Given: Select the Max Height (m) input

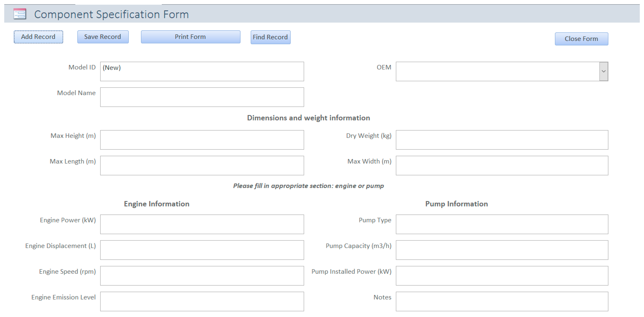Looking at the screenshot, I should (202, 140).
